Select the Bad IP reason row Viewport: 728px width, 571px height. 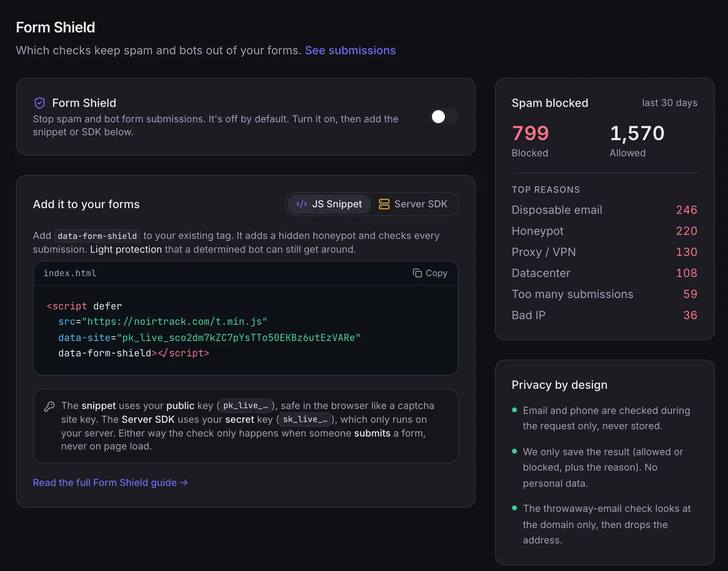604,315
